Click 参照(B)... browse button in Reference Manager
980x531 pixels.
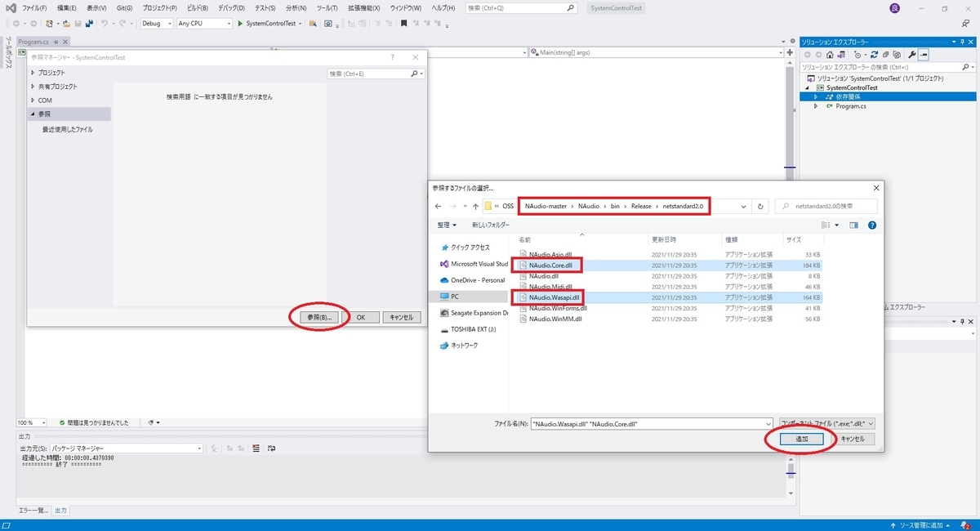[x=318, y=317]
